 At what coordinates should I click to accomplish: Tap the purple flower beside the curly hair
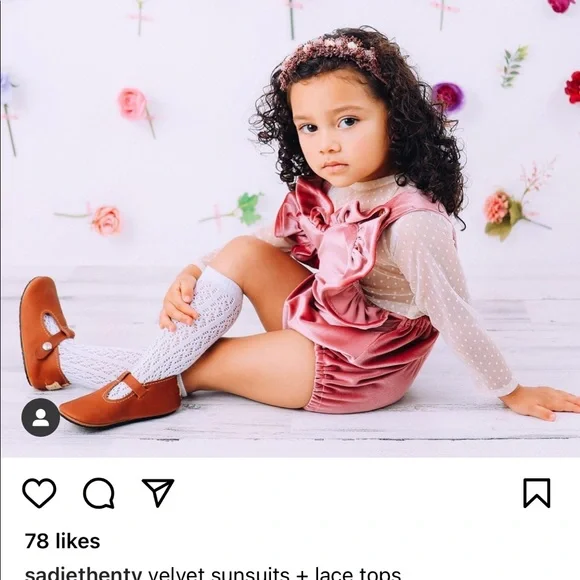pos(448,97)
